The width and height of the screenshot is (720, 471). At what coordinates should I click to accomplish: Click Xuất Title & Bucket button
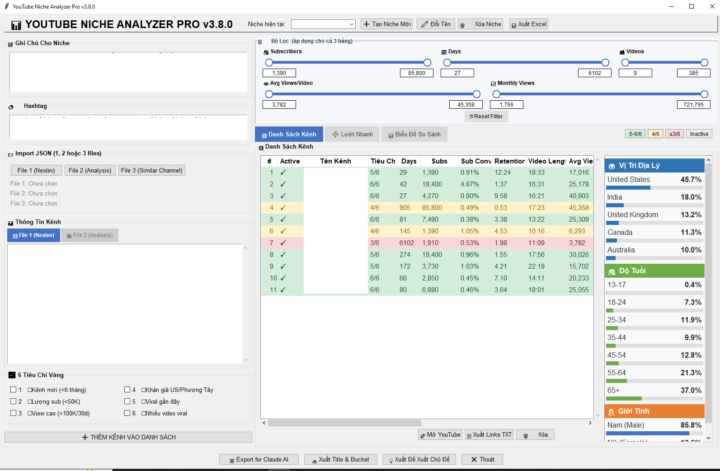click(x=341, y=460)
